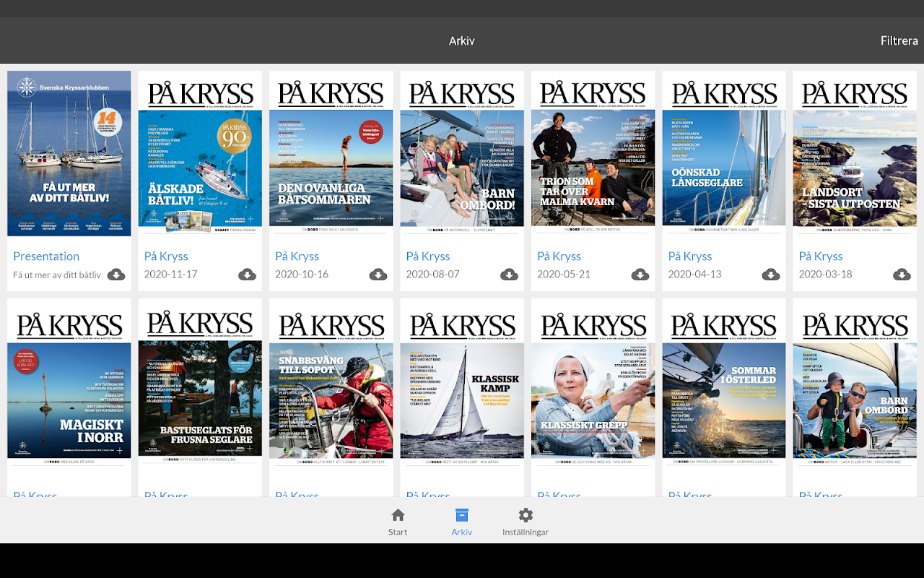Click the date text 2020-05-21
This screenshot has height=578, width=924.
(564, 275)
